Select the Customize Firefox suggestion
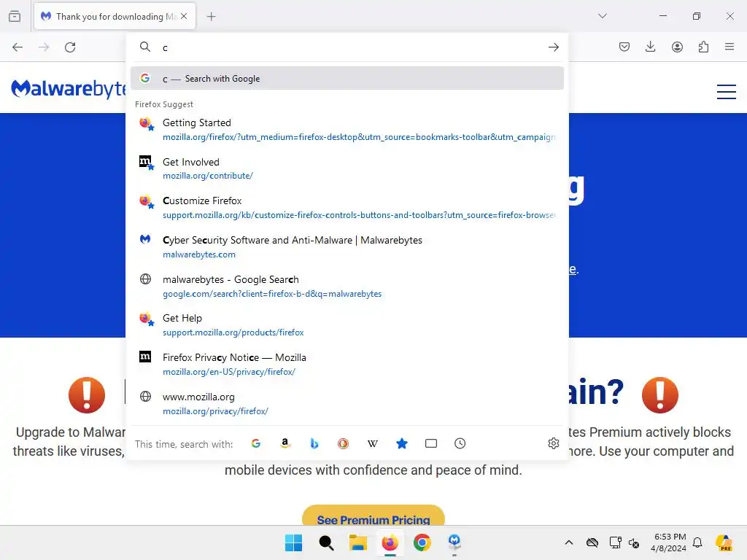Image resolution: width=747 pixels, height=560 pixels. pyautogui.click(x=347, y=208)
